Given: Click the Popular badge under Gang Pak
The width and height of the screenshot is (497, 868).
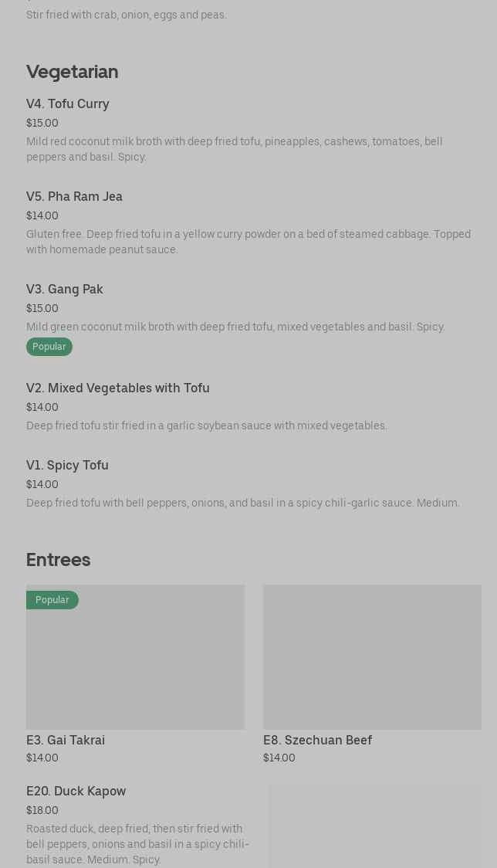Looking at the screenshot, I should click(49, 347).
